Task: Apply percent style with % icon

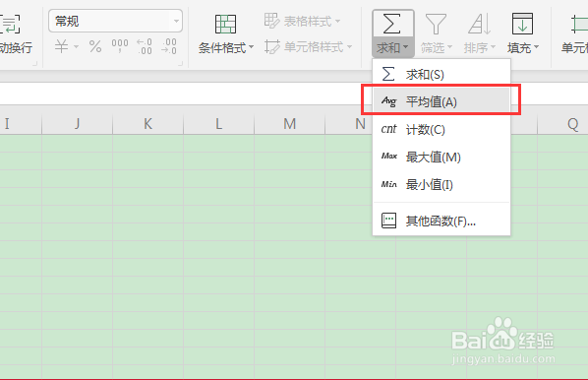Action: (95, 46)
